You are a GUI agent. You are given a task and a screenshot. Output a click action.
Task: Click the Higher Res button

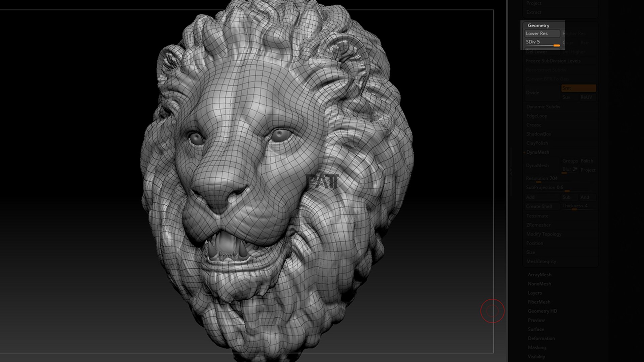coord(579,34)
